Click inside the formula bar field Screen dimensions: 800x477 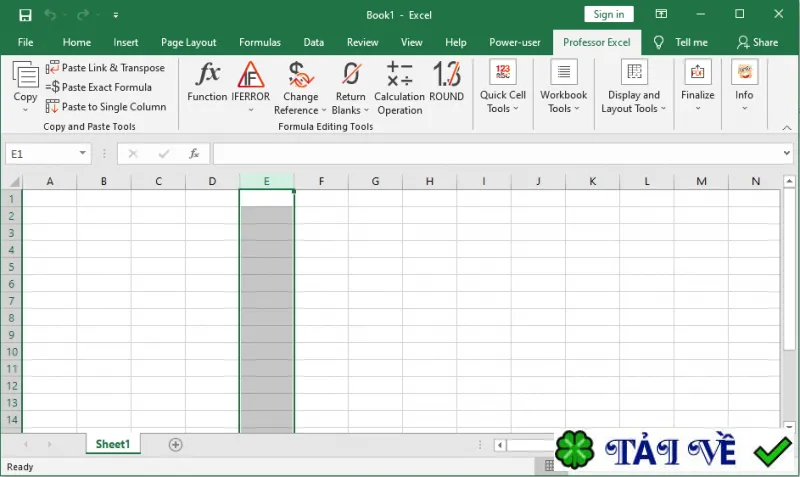[498, 154]
